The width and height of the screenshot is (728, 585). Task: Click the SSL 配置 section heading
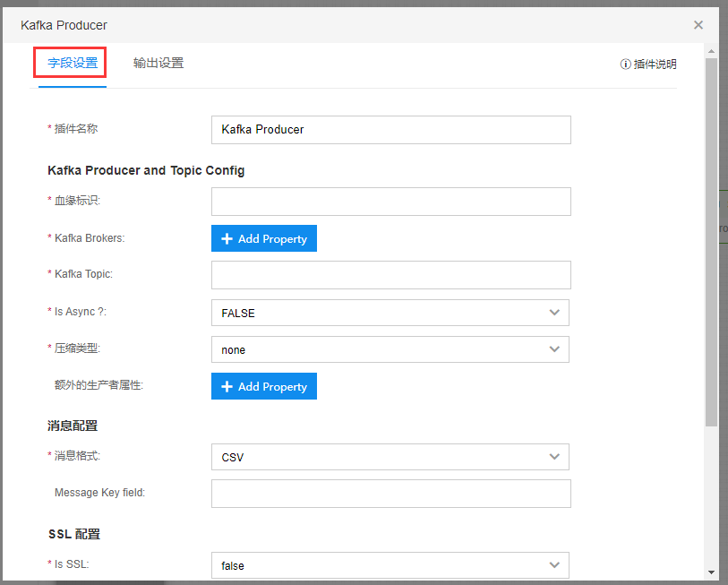(74, 534)
